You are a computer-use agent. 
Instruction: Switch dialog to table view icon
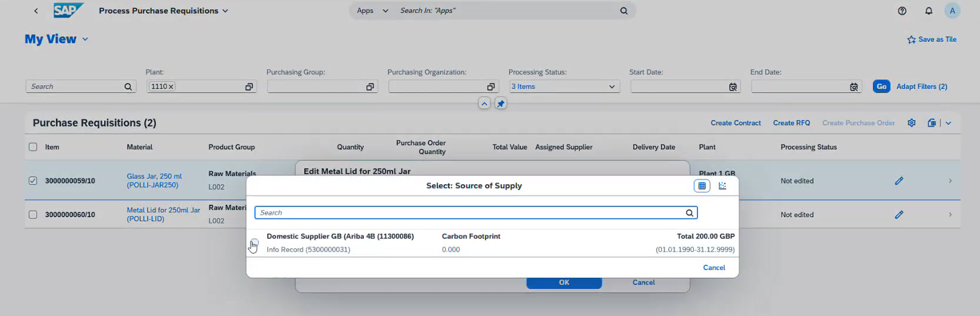point(702,186)
